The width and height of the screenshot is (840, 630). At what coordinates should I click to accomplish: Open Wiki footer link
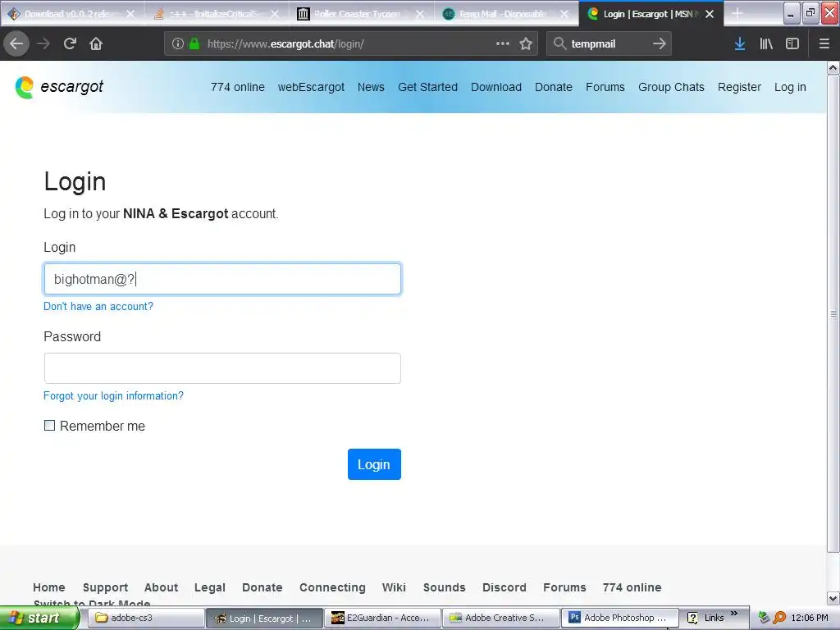[x=394, y=587]
